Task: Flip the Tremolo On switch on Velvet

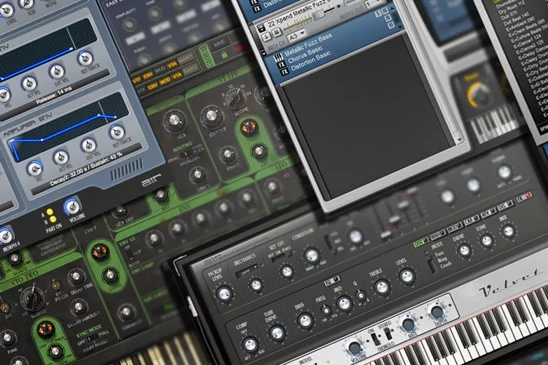Action: click(x=374, y=338)
